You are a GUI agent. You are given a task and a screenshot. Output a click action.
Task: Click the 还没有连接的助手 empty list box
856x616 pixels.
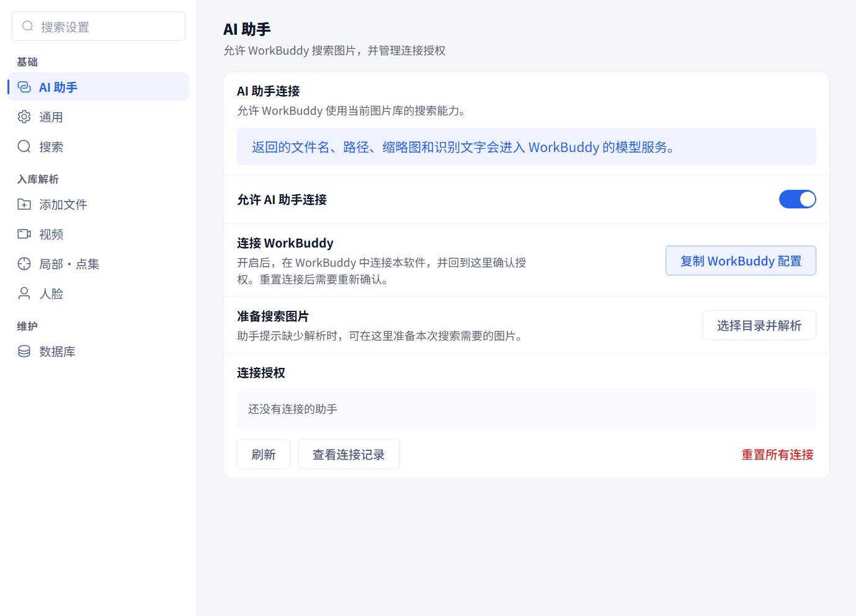[527, 408]
